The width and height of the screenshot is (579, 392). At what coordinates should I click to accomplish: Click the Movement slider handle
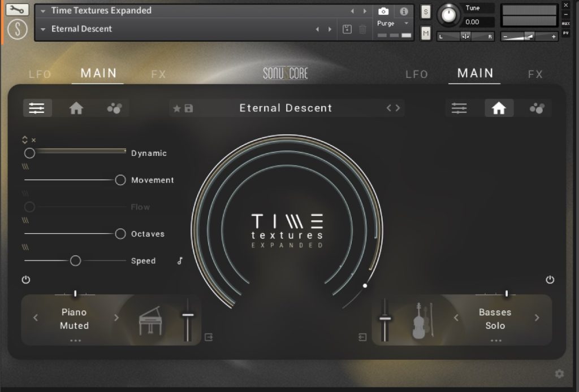(x=120, y=180)
